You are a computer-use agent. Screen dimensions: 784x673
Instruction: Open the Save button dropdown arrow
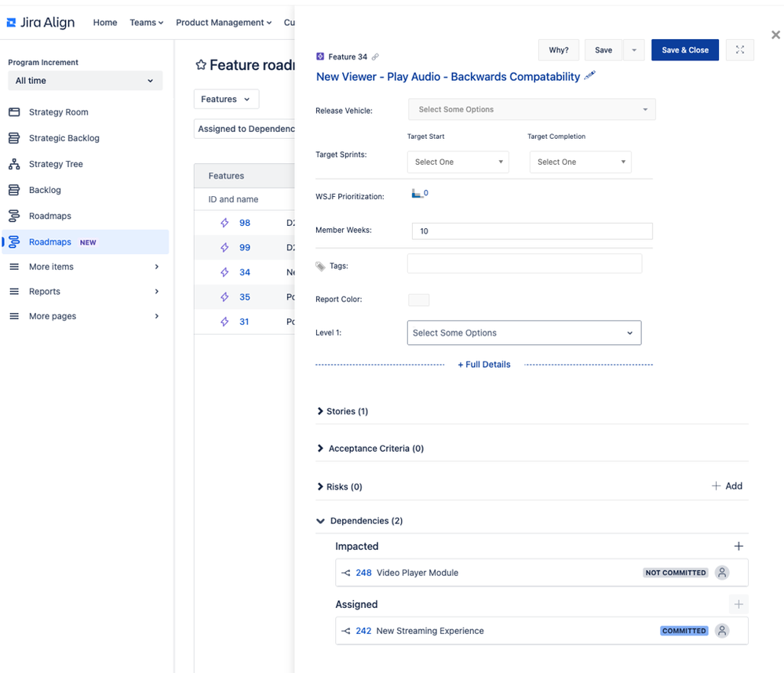(634, 50)
